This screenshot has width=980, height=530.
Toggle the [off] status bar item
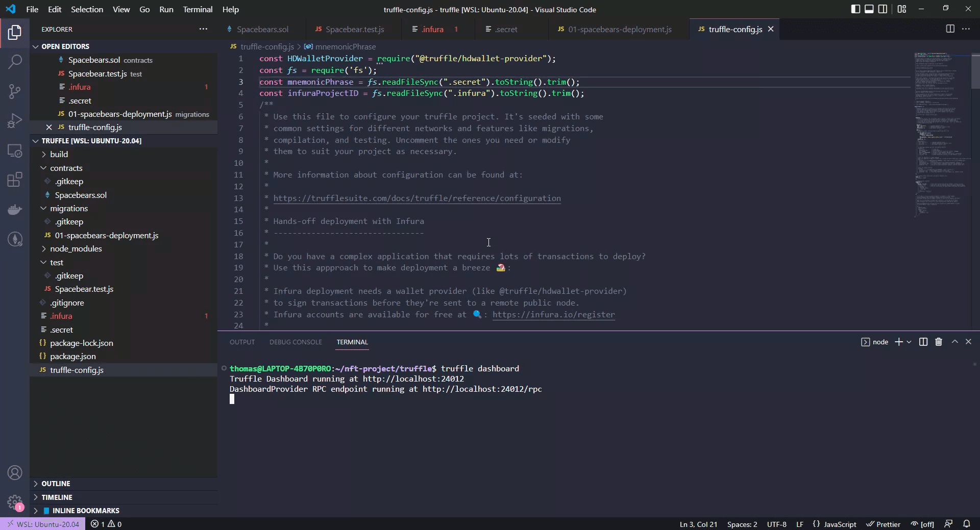point(923,524)
